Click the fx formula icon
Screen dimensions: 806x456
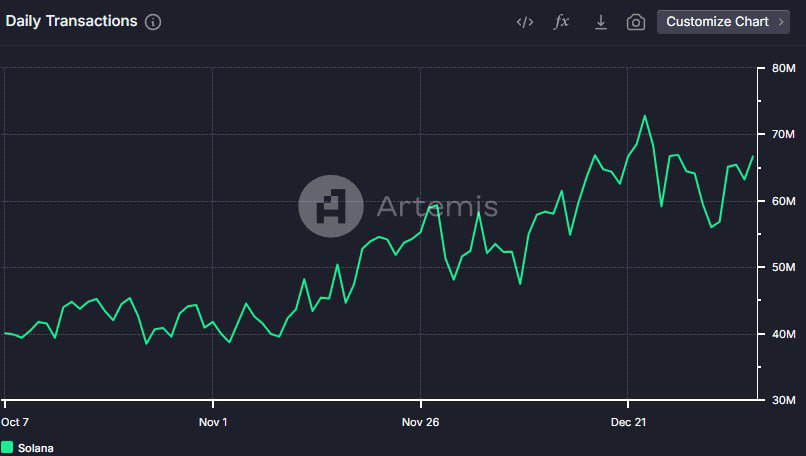click(562, 22)
